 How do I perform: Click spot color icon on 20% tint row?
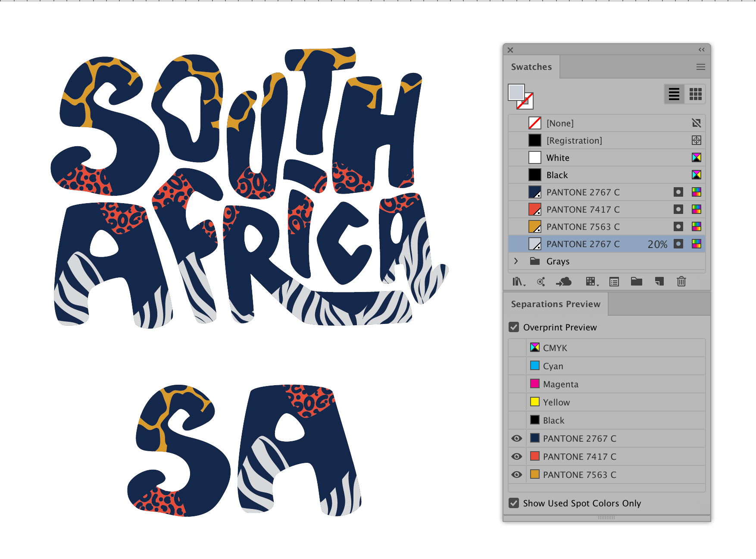[678, 244]
